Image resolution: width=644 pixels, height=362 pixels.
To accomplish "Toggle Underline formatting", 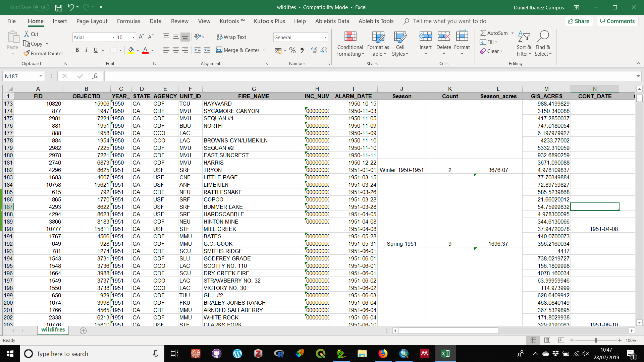I will point(96,50).
